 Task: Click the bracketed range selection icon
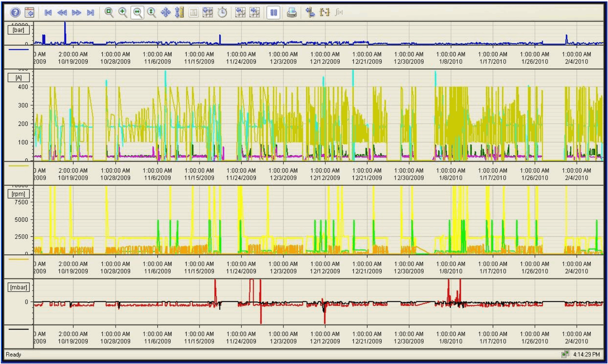[325, 13]
